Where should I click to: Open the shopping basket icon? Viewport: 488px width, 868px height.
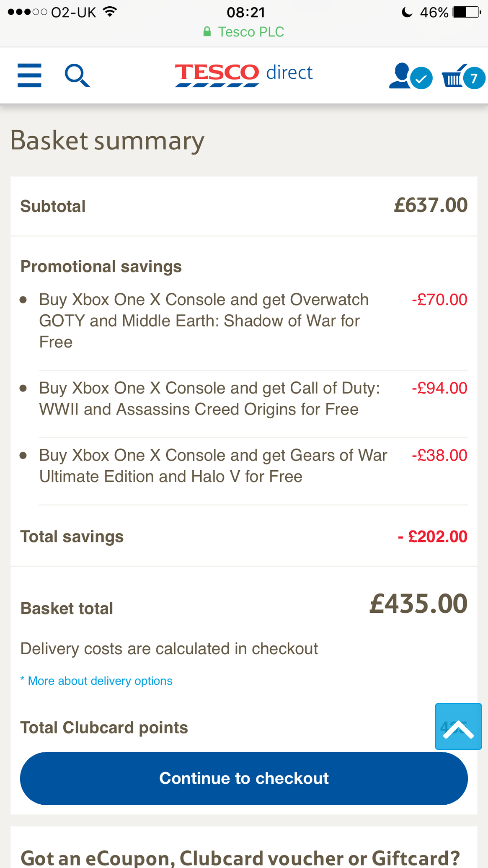(462, 77)
